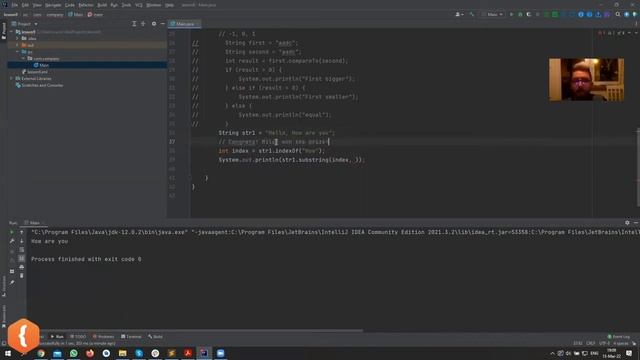Click the Project vertical side tab
Image resolution: width=640 pixels, height=360 pixels.
(x=4, y=31)
